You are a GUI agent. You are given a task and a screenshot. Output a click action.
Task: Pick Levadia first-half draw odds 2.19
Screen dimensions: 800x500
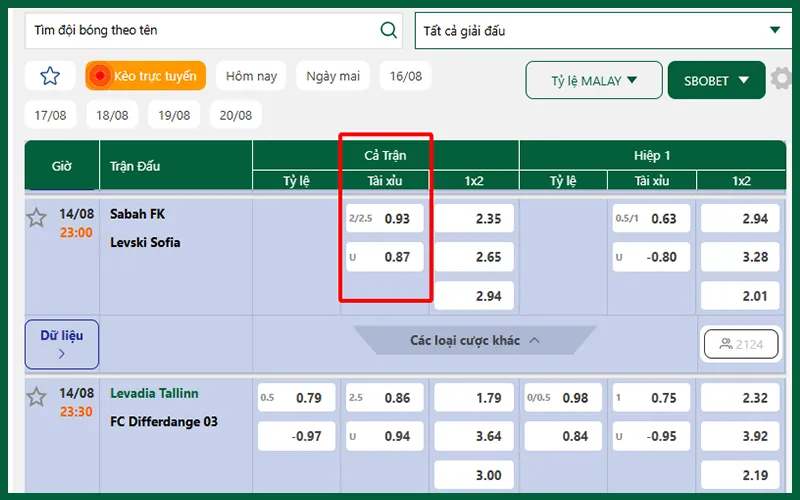(740, 475)
